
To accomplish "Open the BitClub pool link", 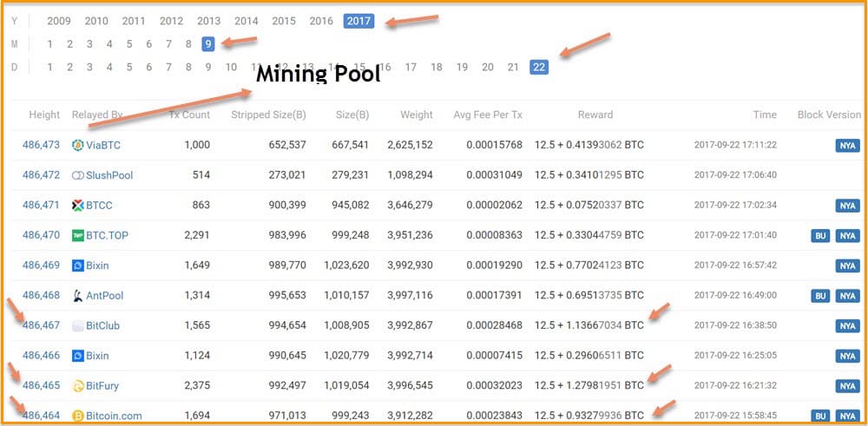I will pyautogui.click(x=103, y=326).
